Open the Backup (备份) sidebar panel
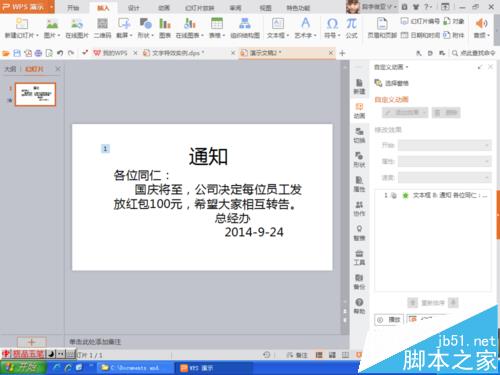Viewport: 500px width, 375px height. click(x=359, y=282)
